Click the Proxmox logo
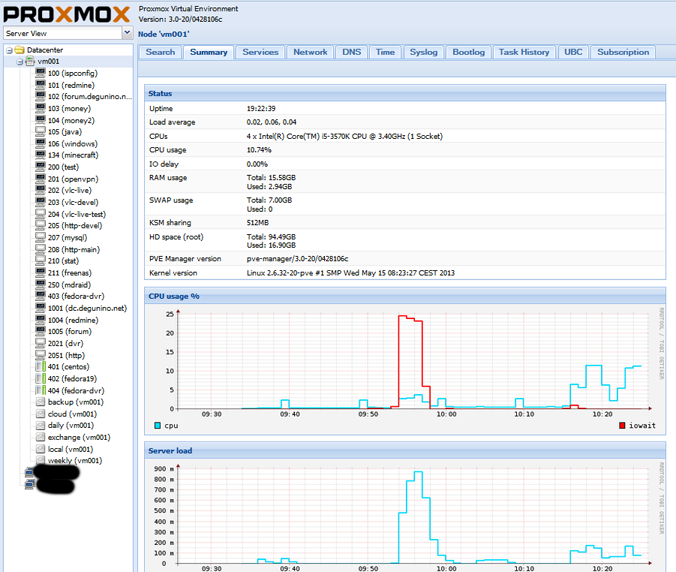Screen dimensions: 676x572 tap(67, 14)
